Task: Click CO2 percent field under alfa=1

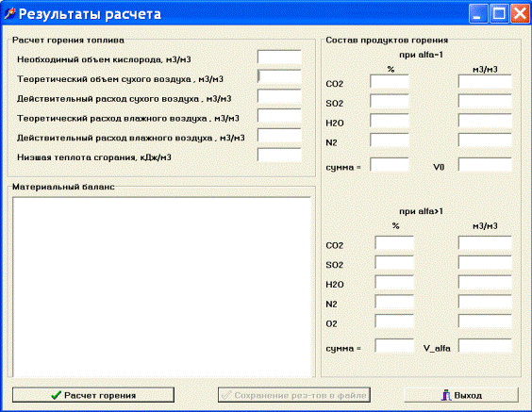Action: 390,82
